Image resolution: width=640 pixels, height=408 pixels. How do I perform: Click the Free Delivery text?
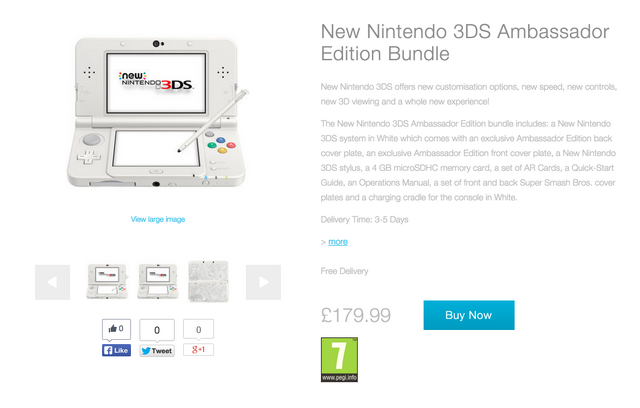344,271
